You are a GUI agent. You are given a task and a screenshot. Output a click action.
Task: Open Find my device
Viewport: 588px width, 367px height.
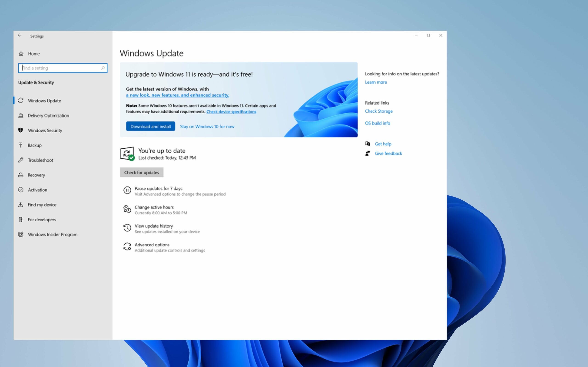(x=42, y=205)
